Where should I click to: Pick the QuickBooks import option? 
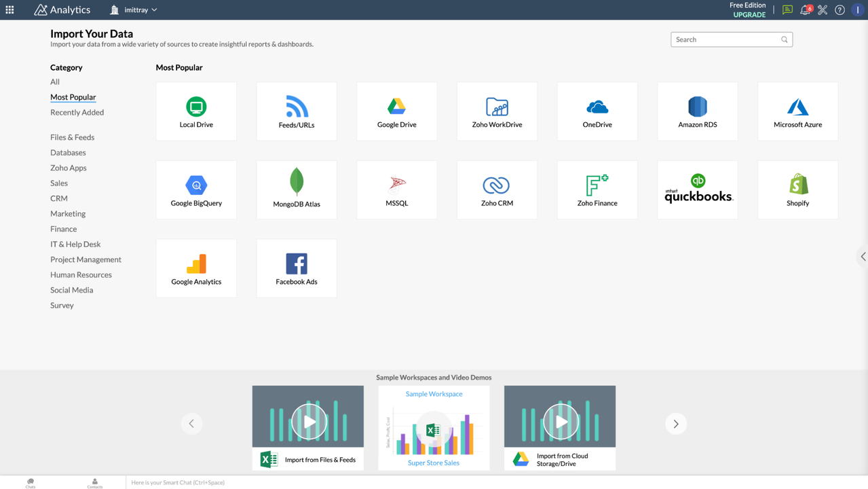click(x=697, y=189)
